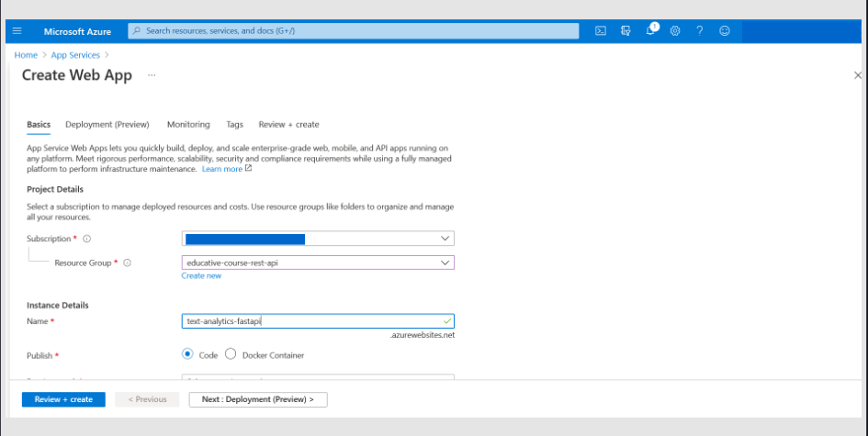Image resolution: width=868 pixels, height=436 pixels.
Task: Click the external link icon after Learn more
Action: (249, 168)
